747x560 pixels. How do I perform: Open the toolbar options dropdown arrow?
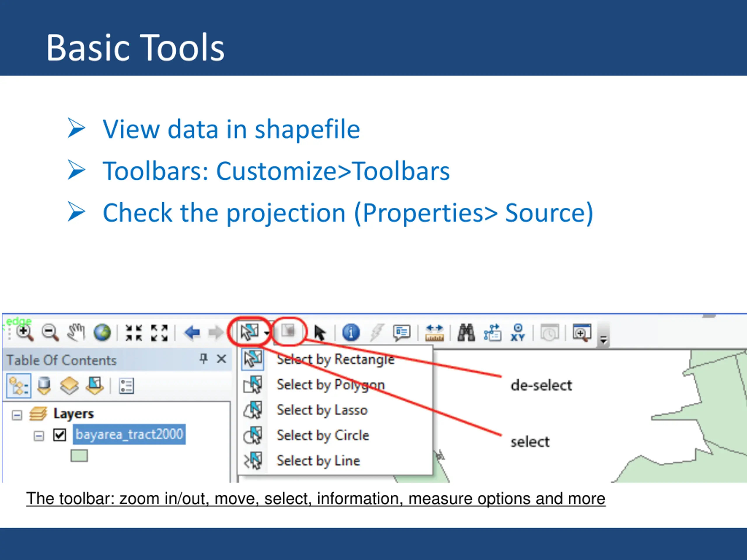tap(603, 339)
